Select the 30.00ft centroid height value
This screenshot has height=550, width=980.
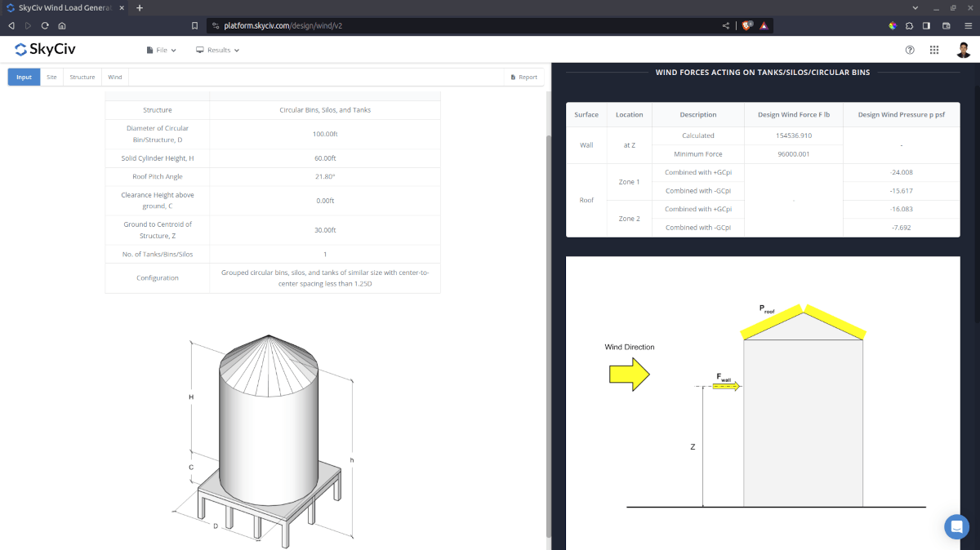[325, 230]
